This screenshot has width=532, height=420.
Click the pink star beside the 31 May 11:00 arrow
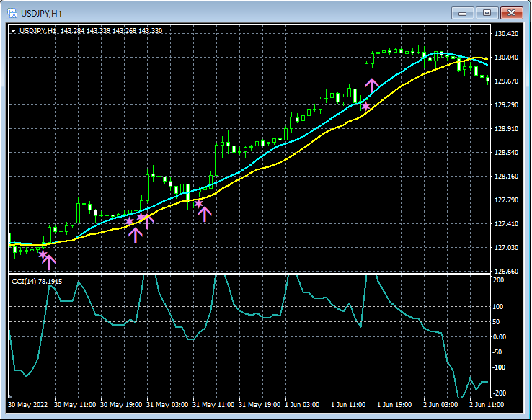[x=198, y=203]
